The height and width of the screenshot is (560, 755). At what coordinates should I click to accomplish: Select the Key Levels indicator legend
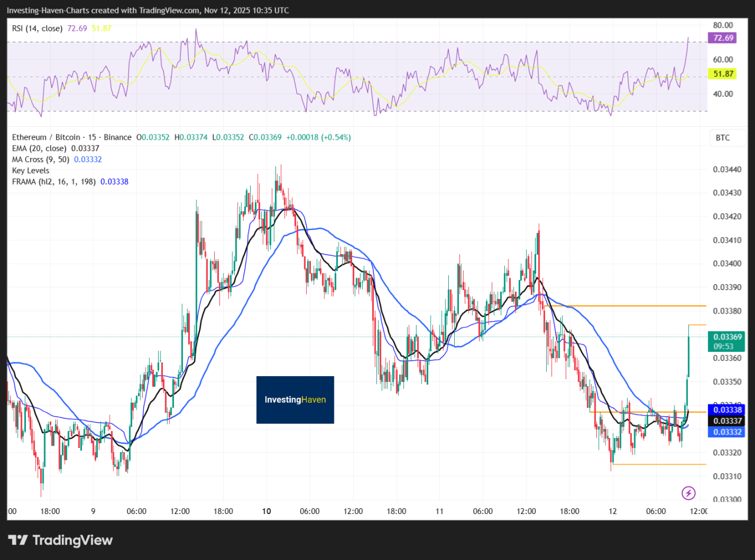(x=31, y=171)
